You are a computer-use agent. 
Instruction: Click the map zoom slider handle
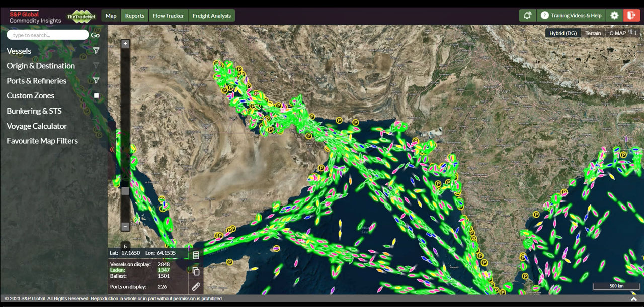click(125, 191)
